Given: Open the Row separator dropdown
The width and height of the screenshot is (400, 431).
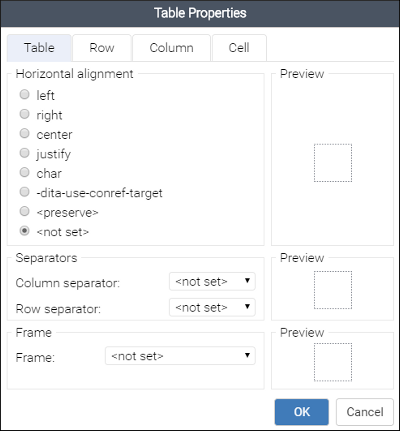Looking at the screenshot, I should pyautogui.click(x=212, y=307).
